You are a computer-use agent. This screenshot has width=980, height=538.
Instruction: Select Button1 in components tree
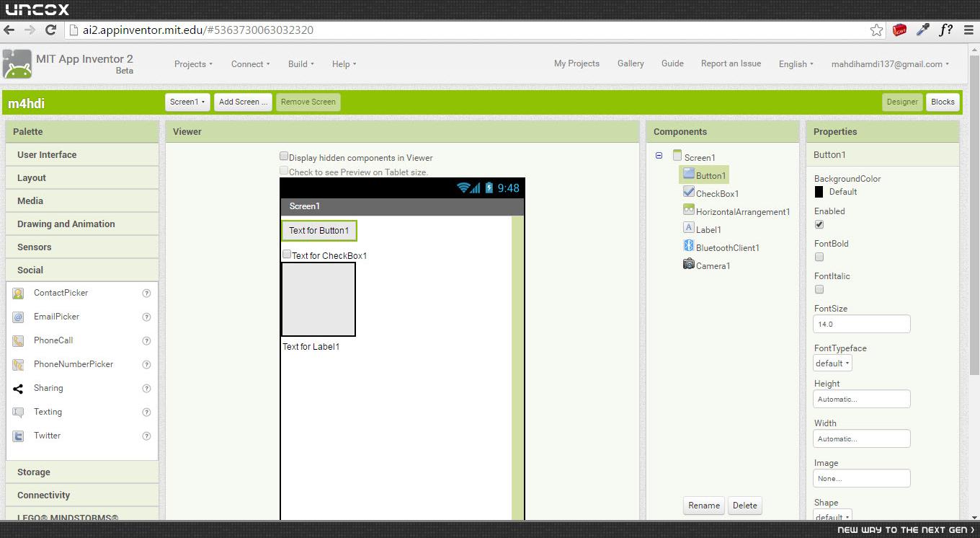pos(704,175)
